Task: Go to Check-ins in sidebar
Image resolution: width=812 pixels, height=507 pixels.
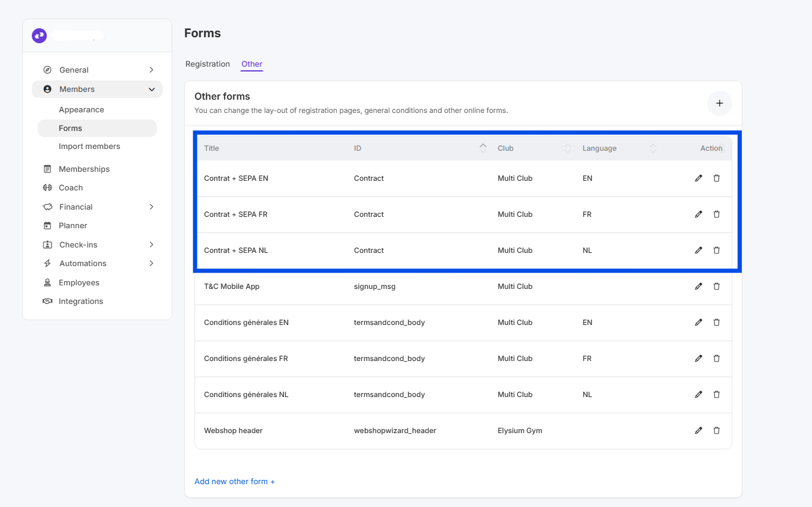Action: pyautogui.click(x=78, y=245)
